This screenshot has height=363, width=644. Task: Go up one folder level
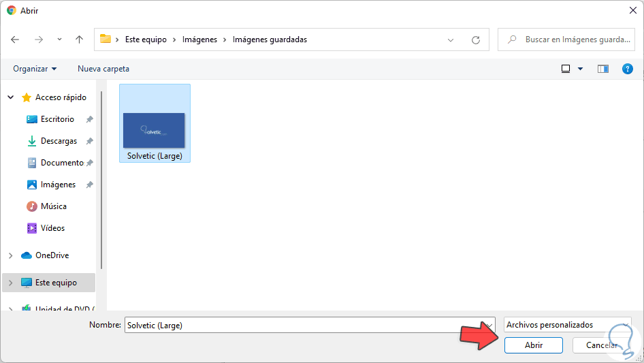coord(79,40)
